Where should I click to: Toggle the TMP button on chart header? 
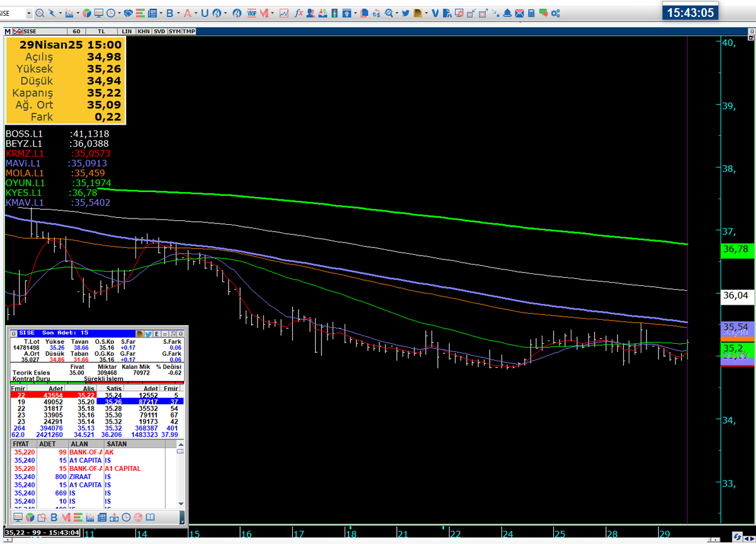(x=188, y=31)
